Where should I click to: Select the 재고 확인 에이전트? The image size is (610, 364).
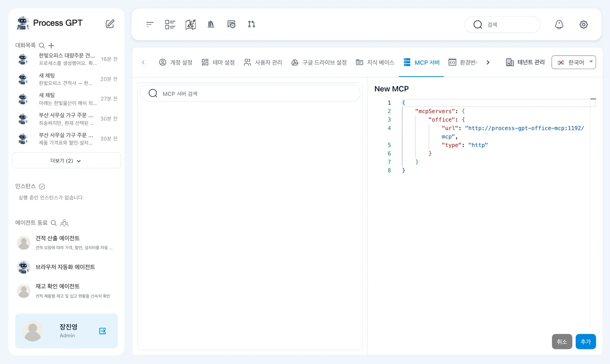point(66,291)
